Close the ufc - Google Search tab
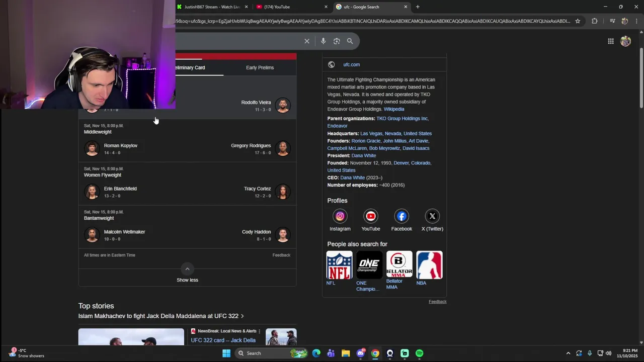 [x=406, y=7]
